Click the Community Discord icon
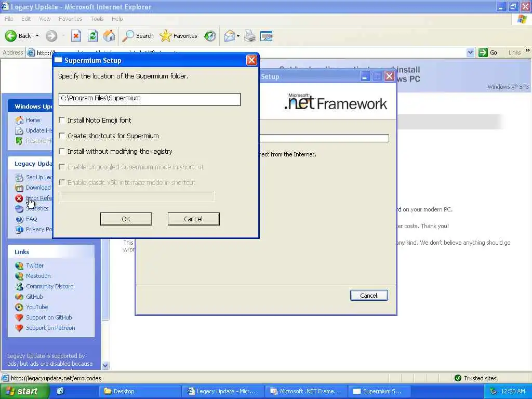This screenshot has width=532, height=399. pos(19,286)
